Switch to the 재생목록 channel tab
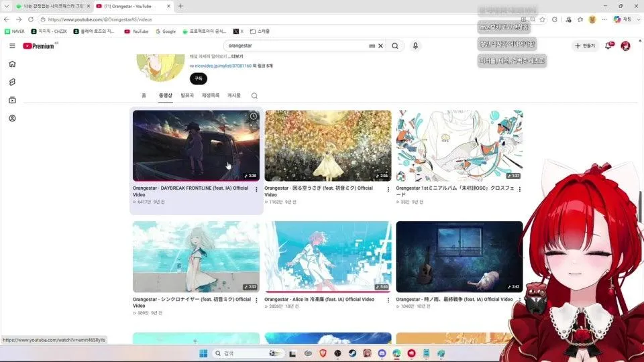The width and height of the screenshot is (644, 362). click(210, 95)
